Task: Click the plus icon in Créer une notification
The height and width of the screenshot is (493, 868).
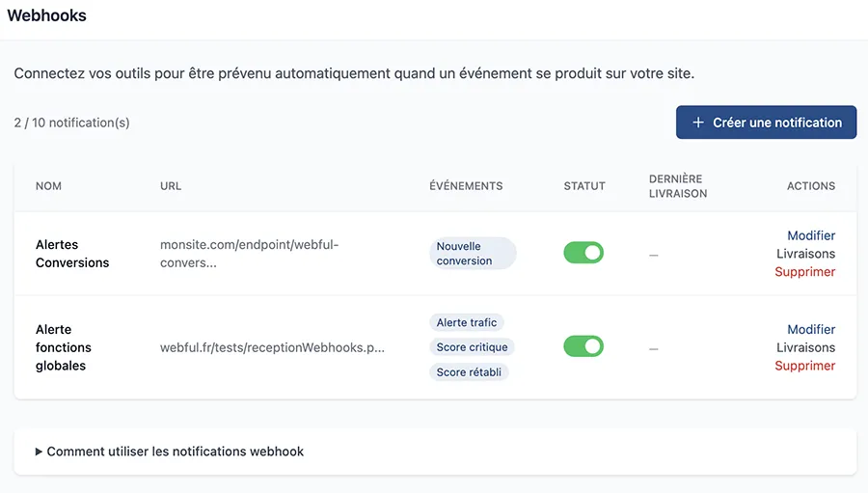Action: pyautogui.click(x=698, y=123)
